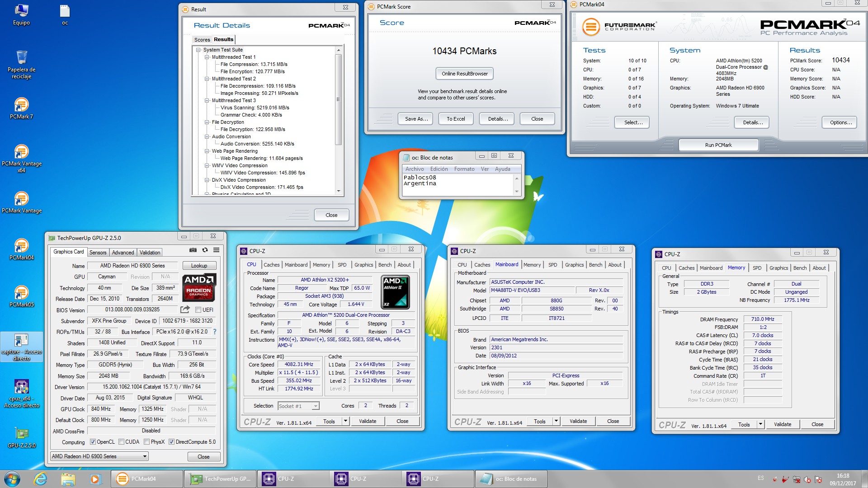868x488 pixels.
Task: Open the capture - Acceso directo shortcut
Action: click(21, 347)
